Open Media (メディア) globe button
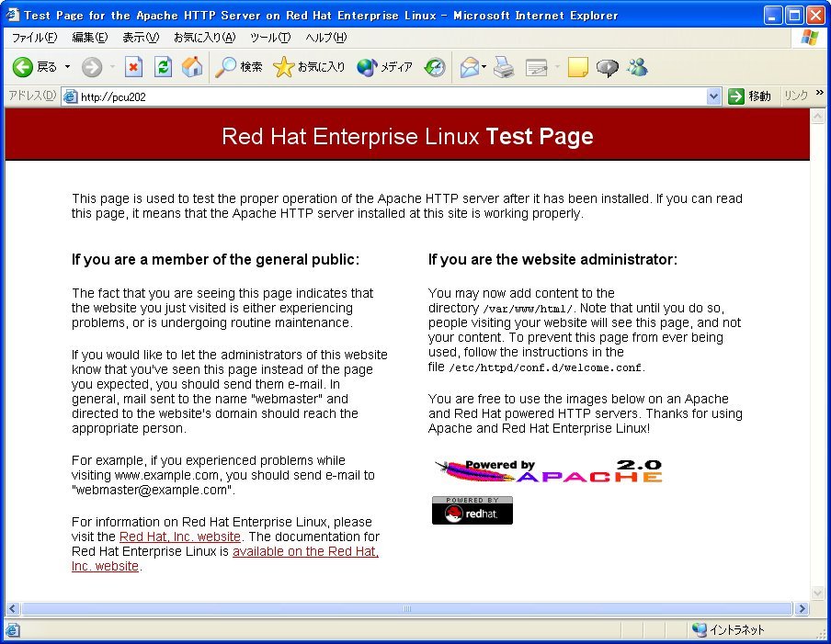This screenshot has width=831, height=644. click(385, 67)
